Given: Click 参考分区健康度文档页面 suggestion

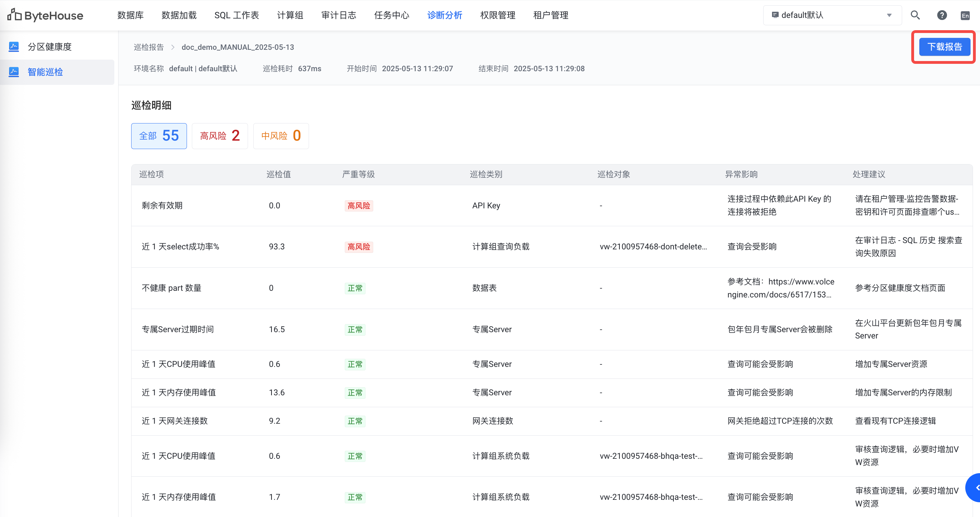Looking at the screenshot, I should (900, 288).
